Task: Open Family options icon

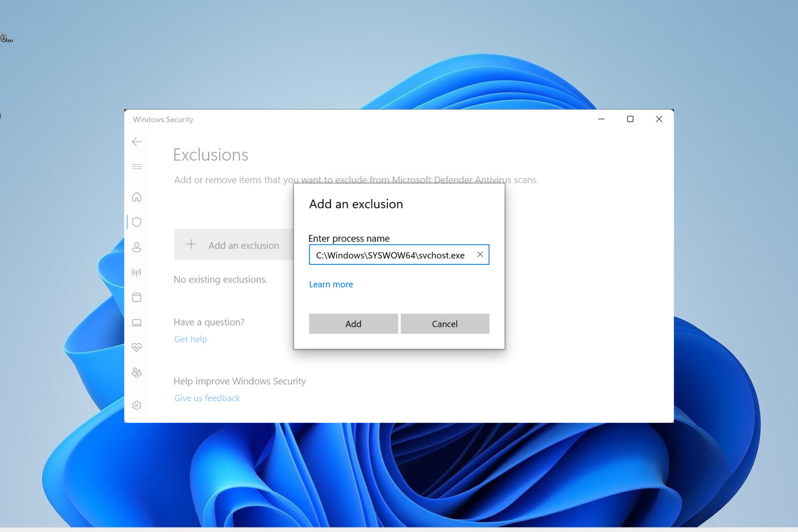Action: pyautogui.click(x=137, y=372)
